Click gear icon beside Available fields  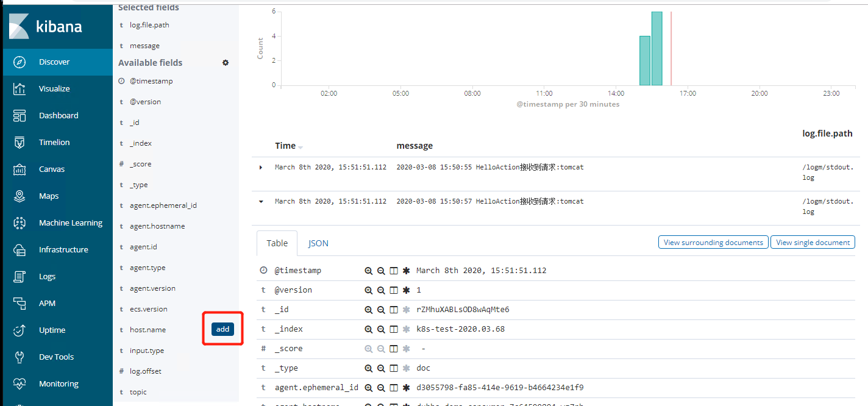pyautogui.click(x=226, y=63)
